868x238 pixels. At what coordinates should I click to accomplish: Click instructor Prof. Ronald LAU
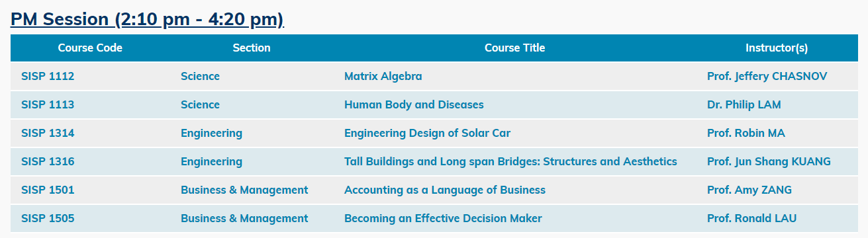(x=751, y=218)
